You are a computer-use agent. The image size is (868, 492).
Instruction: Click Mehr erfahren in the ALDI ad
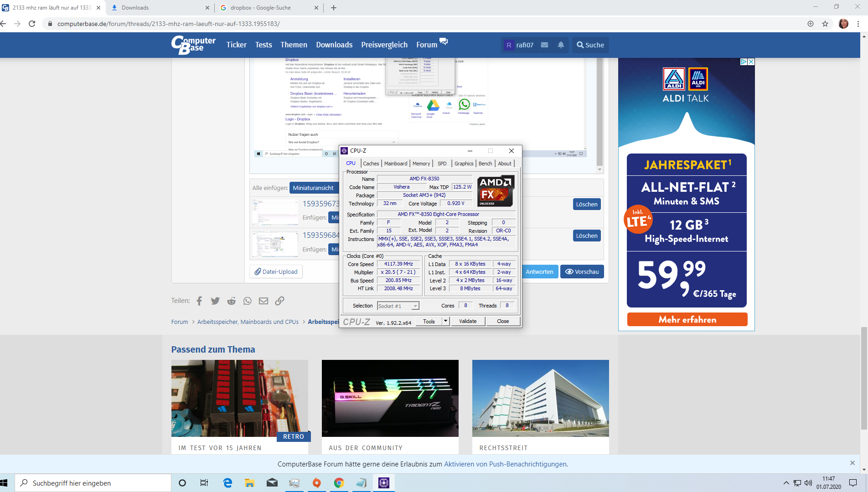tap(687, 319)
